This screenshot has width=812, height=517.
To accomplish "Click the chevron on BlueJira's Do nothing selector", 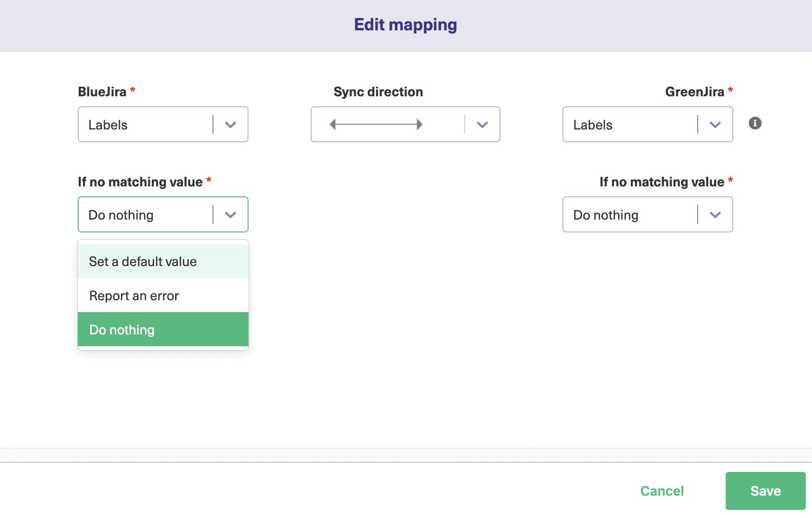I will (x=231, y=214).
